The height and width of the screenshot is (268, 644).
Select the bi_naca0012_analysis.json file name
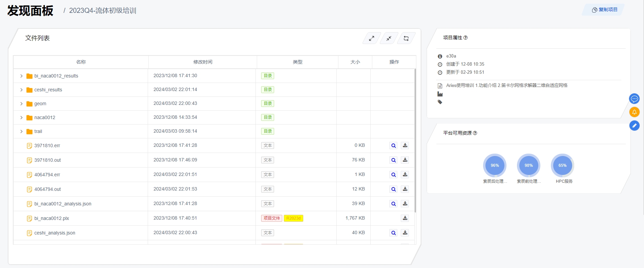63,204
